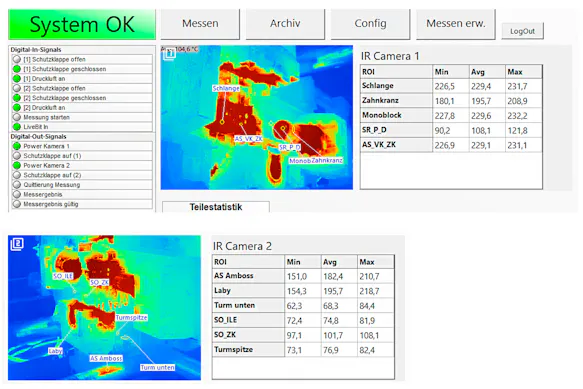Viewport: 583px width, 389px height.
Task: Click the ROI column header in IR Camera 2 table
Action: [248, 262]
